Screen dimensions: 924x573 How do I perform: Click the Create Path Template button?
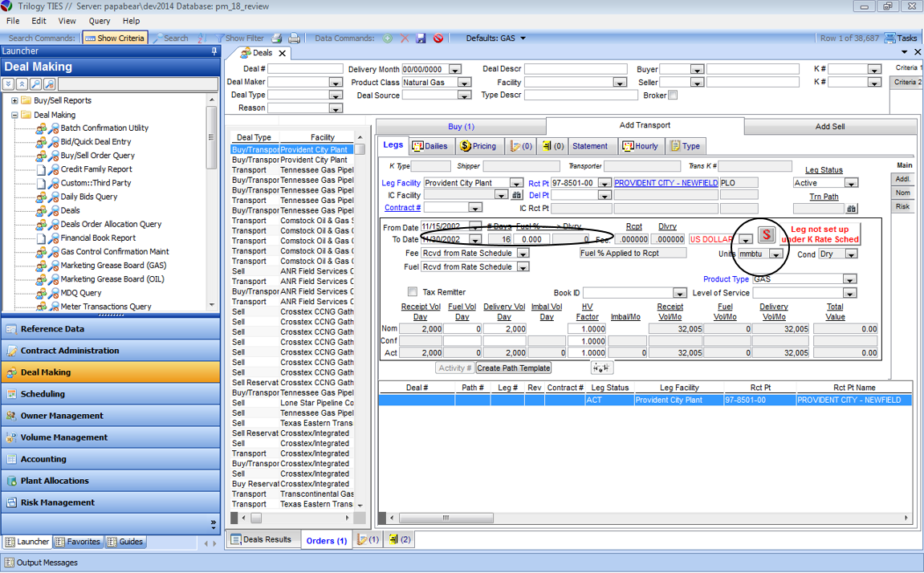pos(514,368)
